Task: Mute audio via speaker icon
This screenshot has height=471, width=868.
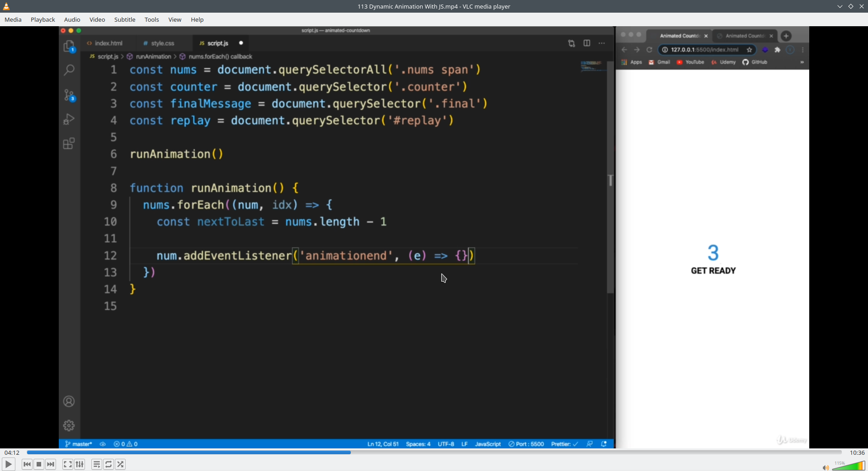Action: pos(826,468)
